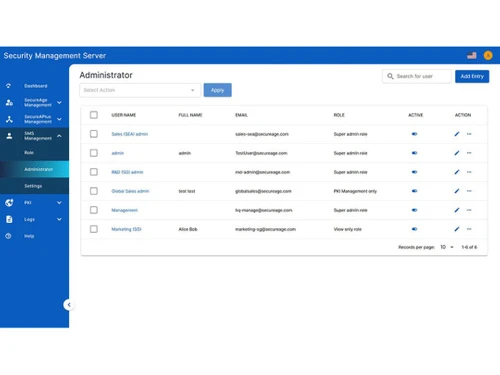Expand the PKI menu chevron
The width and height of the screenshot is (500, 375).
coord(59,202)
